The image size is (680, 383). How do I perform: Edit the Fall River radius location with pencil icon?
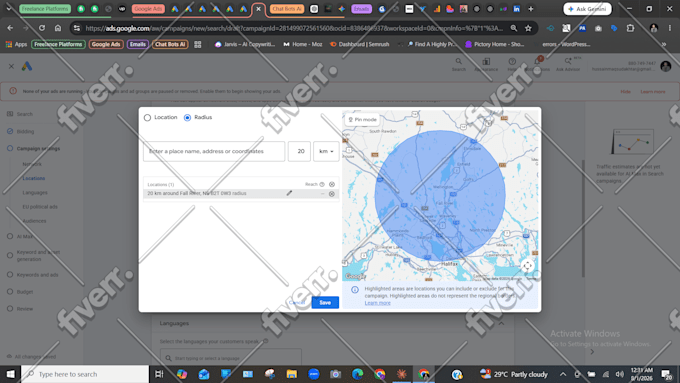tap(289, 193)
